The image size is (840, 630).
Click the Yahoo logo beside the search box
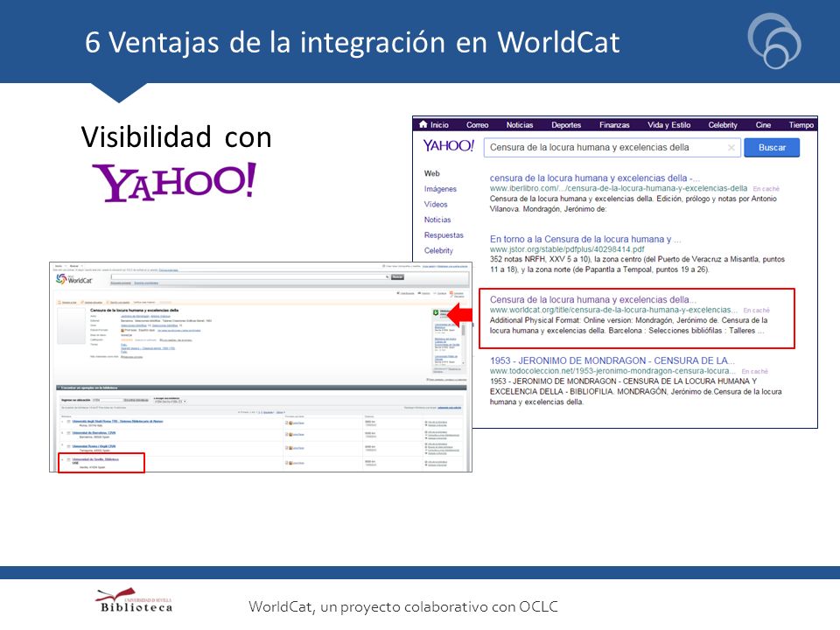click(448, 146)
